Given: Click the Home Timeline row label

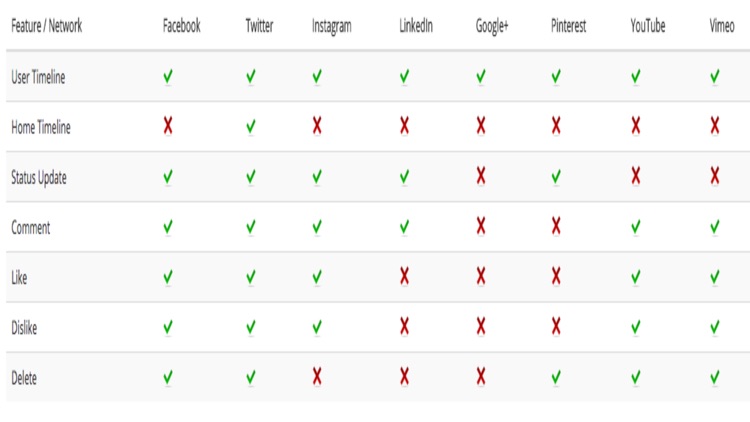Looking at the screenshot, I should [41, 127].
